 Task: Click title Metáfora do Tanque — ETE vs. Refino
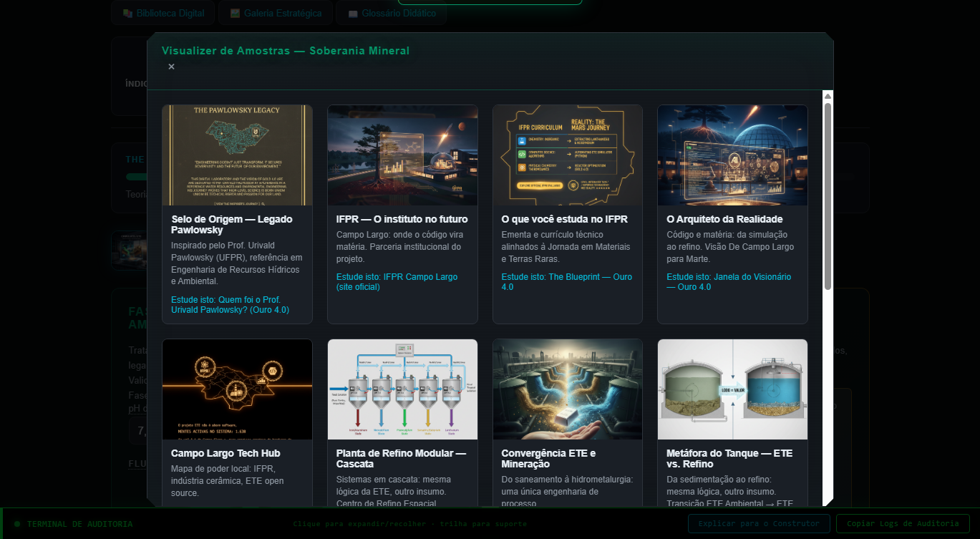tap(729, 459)
